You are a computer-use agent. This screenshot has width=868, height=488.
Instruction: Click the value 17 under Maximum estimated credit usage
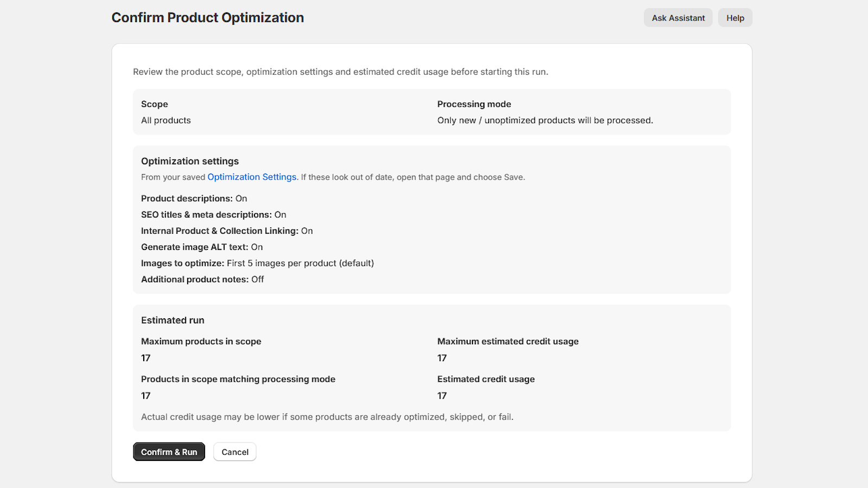click(442, 358)
